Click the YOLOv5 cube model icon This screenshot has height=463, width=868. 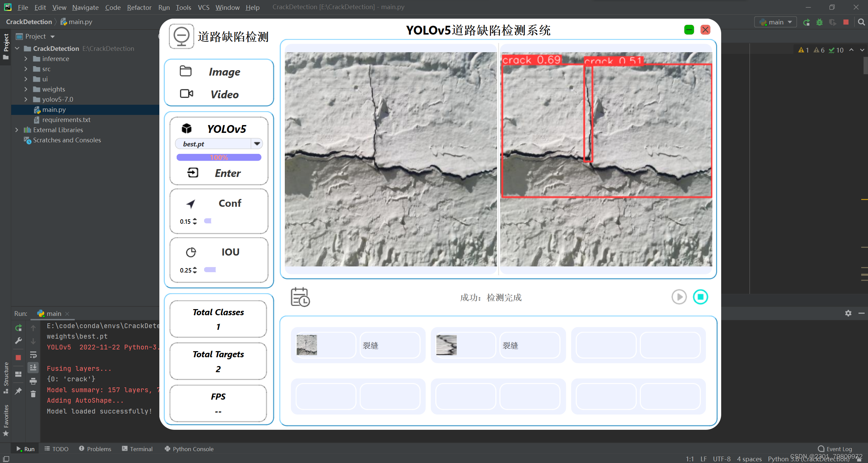pyautogui.click(x=187, y=128)
